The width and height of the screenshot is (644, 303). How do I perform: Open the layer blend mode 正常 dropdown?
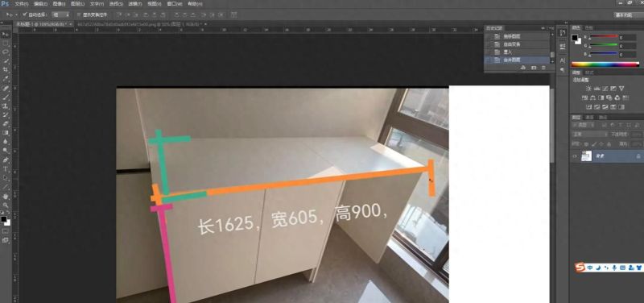[590, 134]
